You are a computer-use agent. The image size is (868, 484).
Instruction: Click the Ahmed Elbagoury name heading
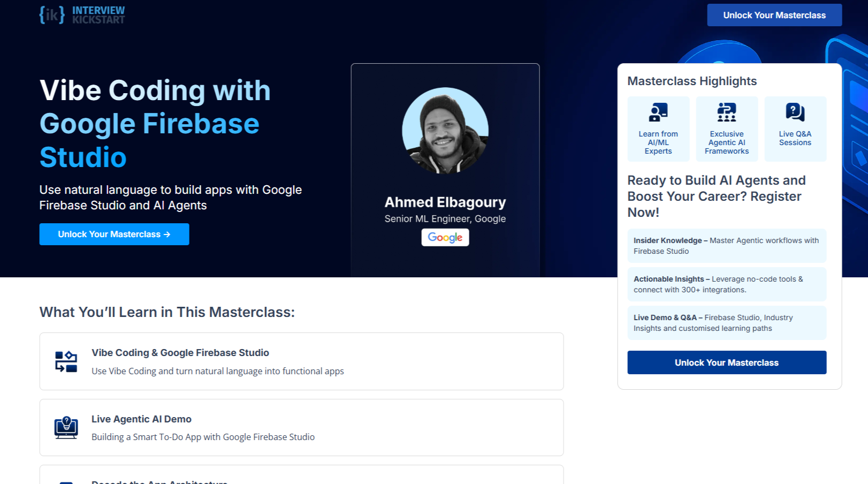pos(445,202)
